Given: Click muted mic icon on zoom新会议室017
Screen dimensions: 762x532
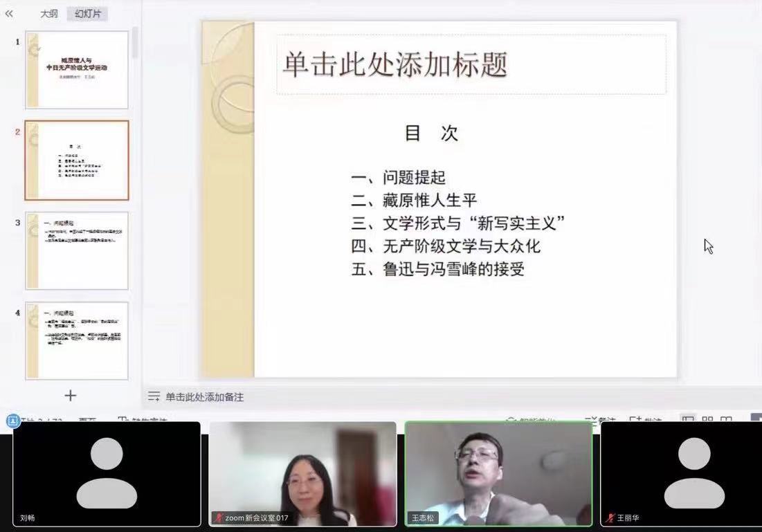Looking at the screenshot, I should (219, 517).
